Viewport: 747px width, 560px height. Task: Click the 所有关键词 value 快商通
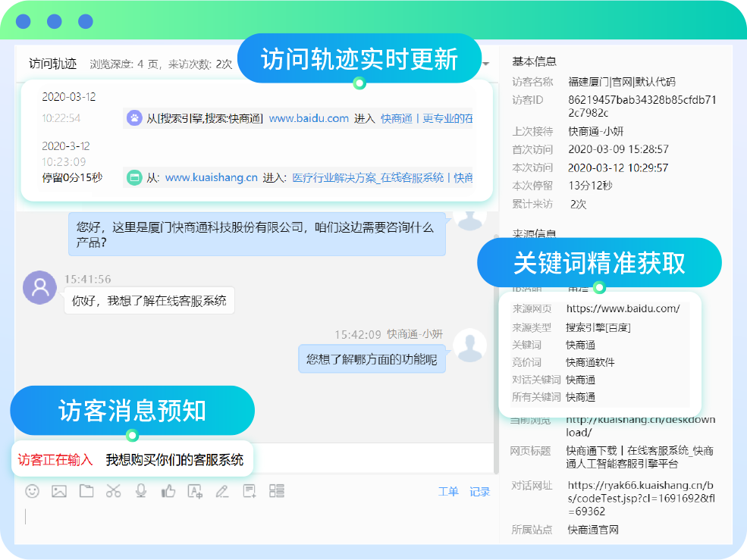[581, 397]
